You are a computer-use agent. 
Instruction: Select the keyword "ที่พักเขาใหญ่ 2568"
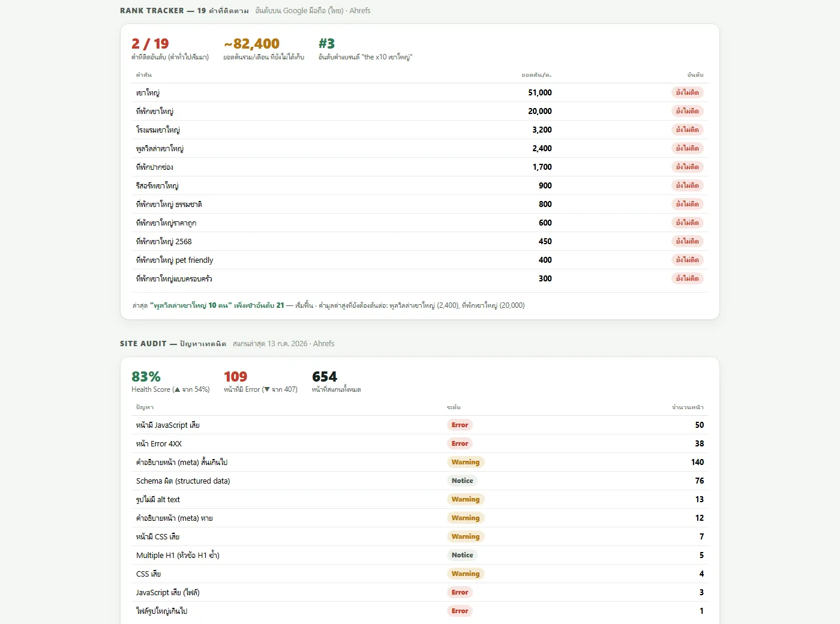(x=164, y=241)
